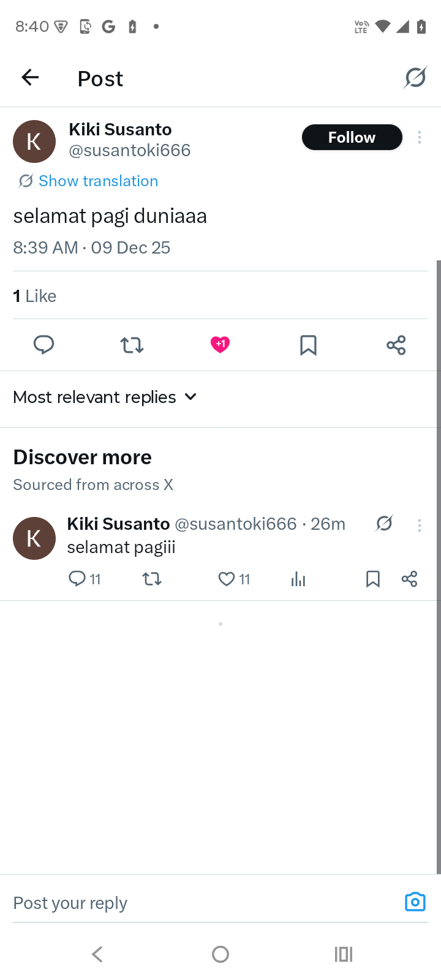441x980 pixels.
Task: View the "1 Like" list
Action: click(35, 296)
